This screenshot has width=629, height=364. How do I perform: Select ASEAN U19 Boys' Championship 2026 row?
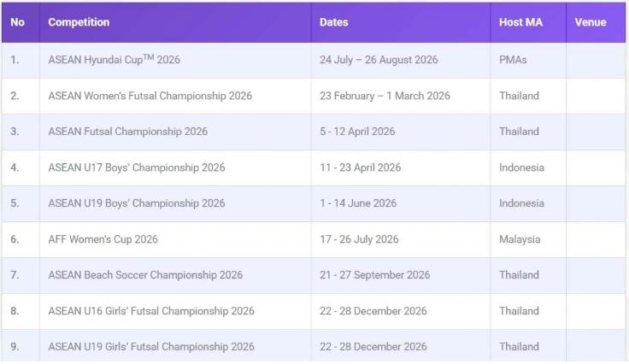[x=137, y=203]
